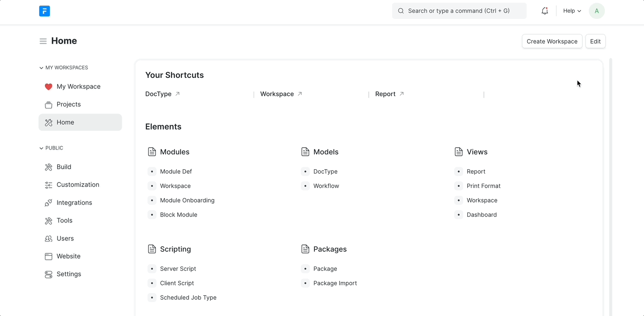
Task: Click the Users sidebar icon
Action: pyautogui.click(x=49, y=239)
